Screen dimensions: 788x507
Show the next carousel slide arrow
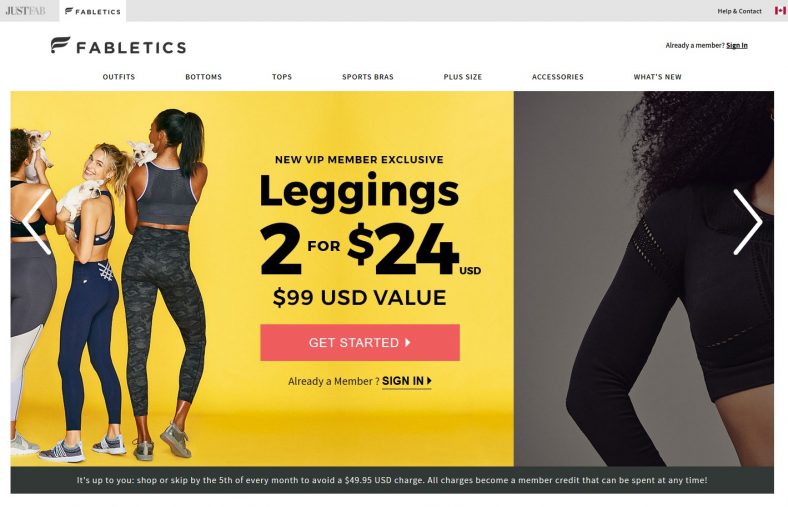748,222
